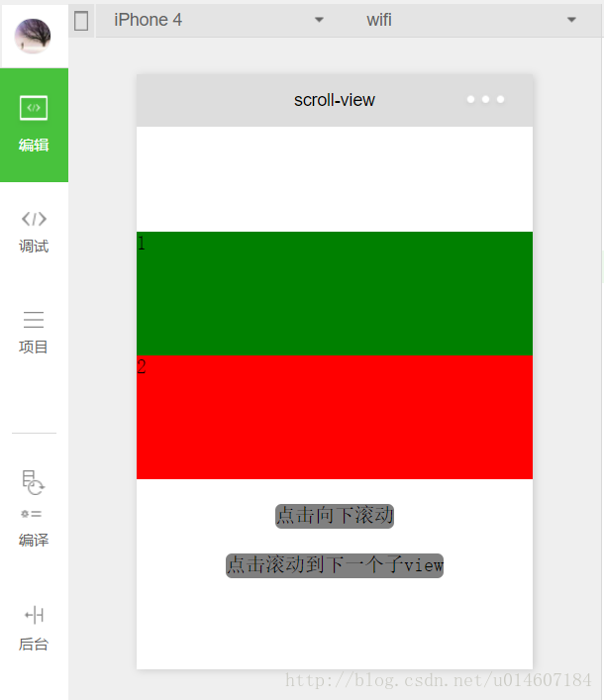
Task: Click the refresh-file icon above 编译
Action: coord(33,482)
